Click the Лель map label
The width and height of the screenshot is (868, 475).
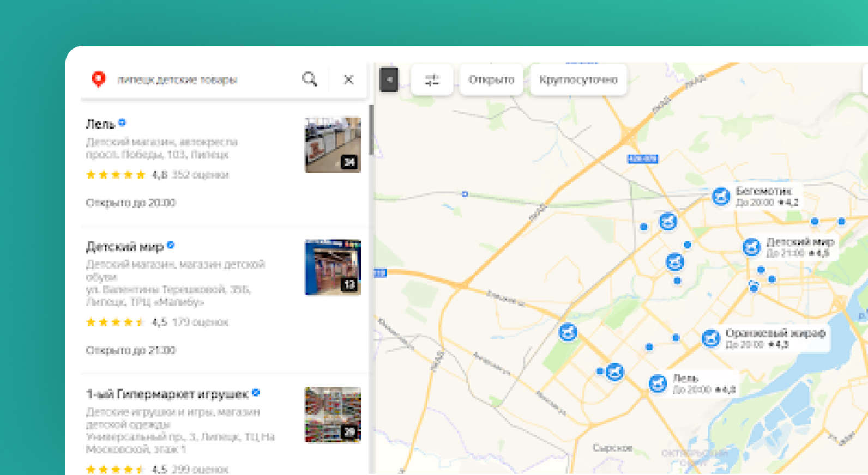[704, 383]
